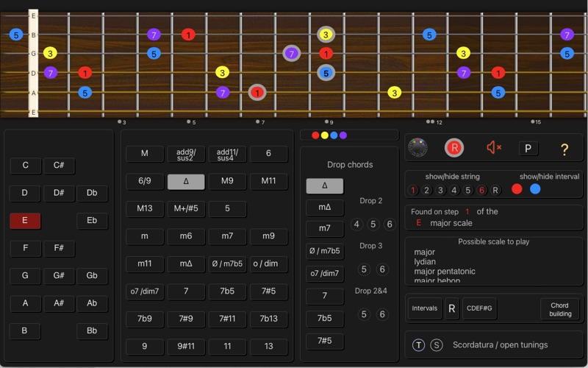588x368 pixels.
Task: Click the yellow dot in color legend
Action: (325, 135)
